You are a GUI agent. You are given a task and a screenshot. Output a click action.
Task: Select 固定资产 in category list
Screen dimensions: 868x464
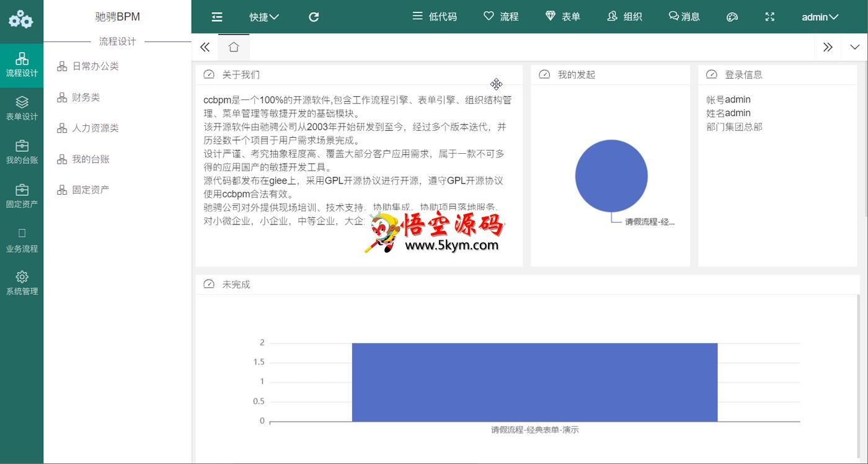click(91, 190)
